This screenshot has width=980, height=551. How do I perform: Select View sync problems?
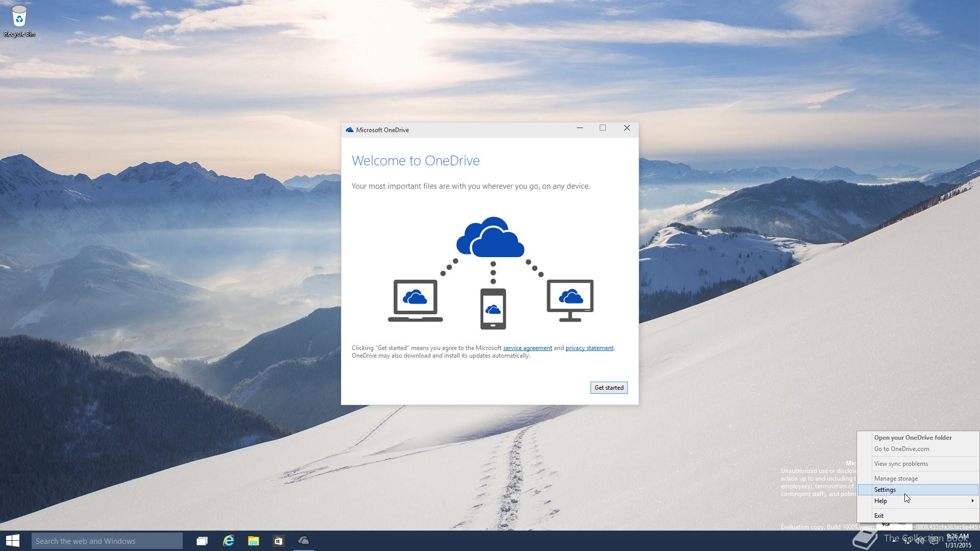[918, 464]
